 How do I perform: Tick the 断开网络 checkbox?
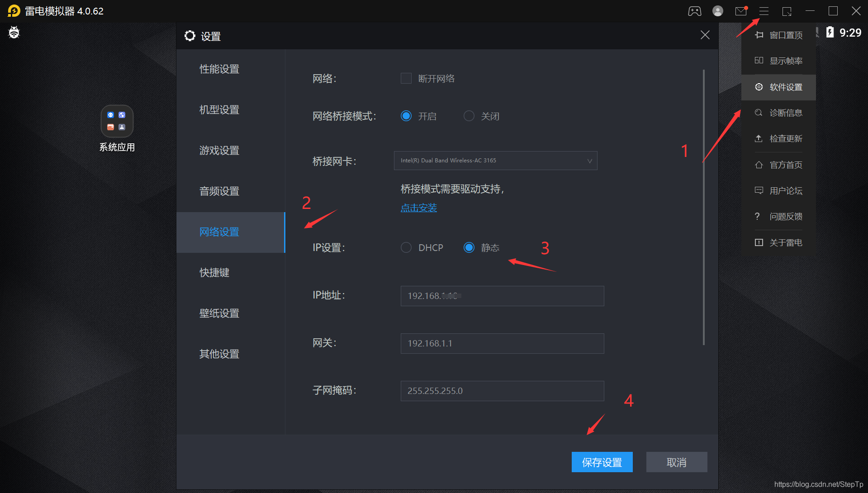tap(406, 78)
